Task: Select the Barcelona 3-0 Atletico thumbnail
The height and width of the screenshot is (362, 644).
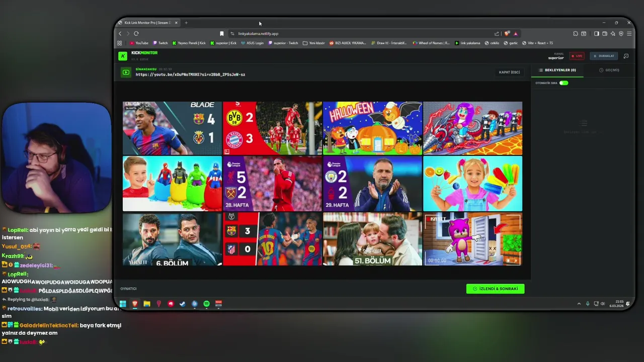Action: (272, 239)
